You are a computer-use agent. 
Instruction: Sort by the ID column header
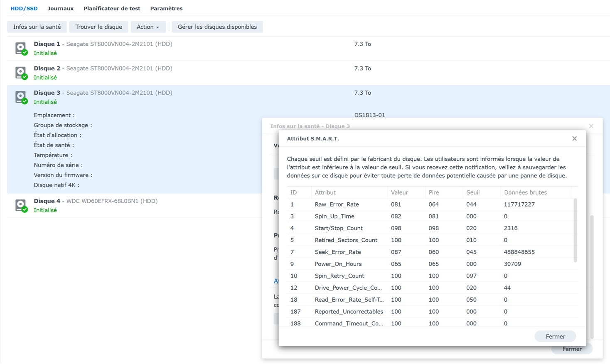299,192
